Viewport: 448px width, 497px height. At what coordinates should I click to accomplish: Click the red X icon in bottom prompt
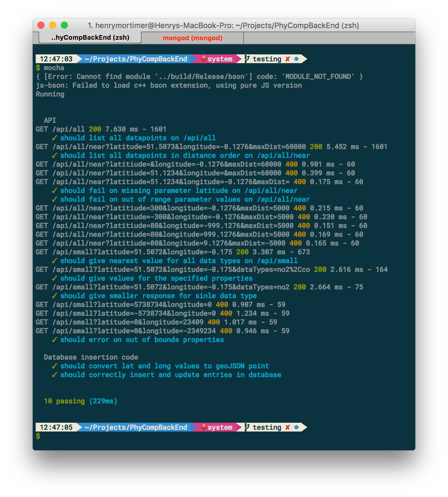pos(287,427)
